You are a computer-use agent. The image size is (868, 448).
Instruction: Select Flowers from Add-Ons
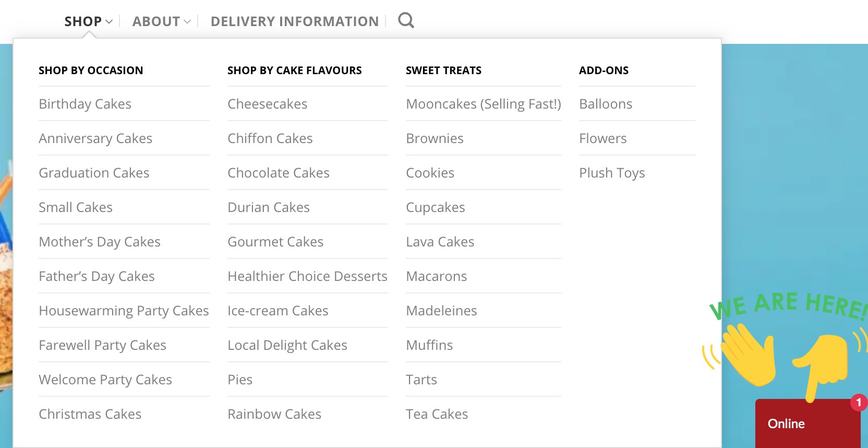[602, 138]
